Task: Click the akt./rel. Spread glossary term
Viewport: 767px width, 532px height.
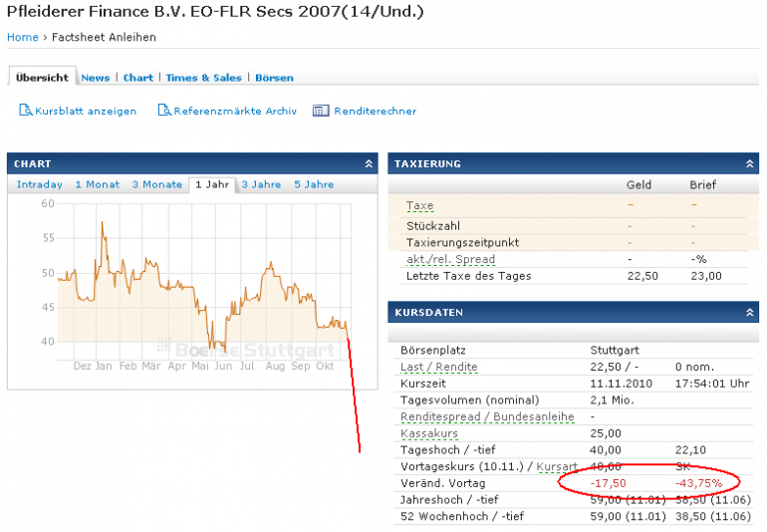Action: tap(450, 259)
